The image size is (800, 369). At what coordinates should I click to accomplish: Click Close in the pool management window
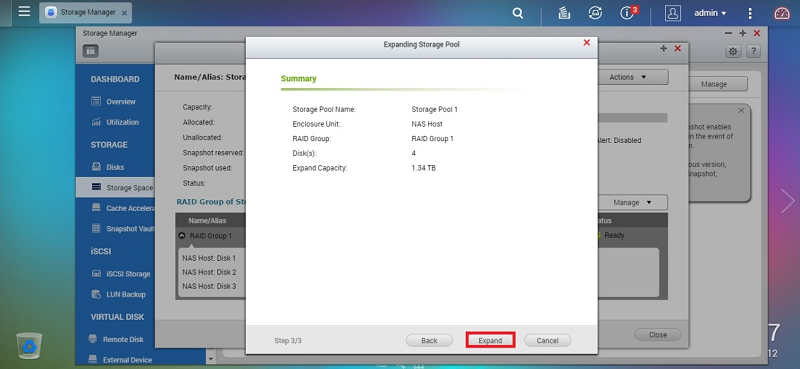658,335
